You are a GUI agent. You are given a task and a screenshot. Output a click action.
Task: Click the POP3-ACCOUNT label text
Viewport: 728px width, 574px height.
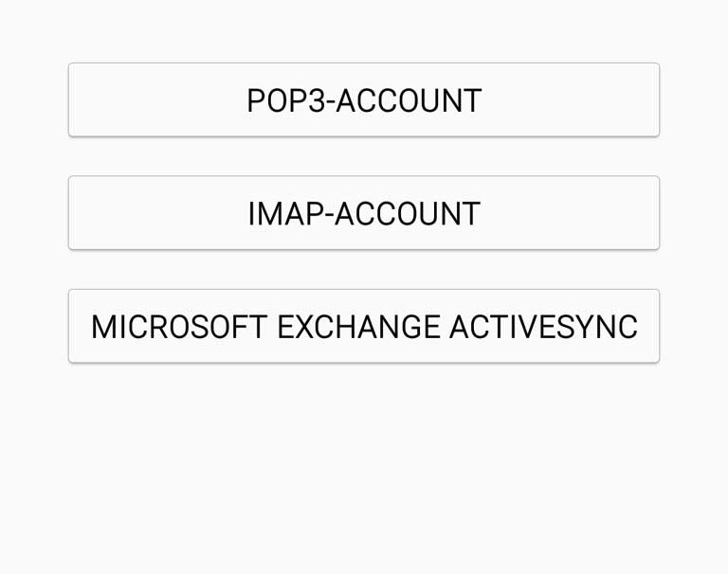click(x=364, y=100)
